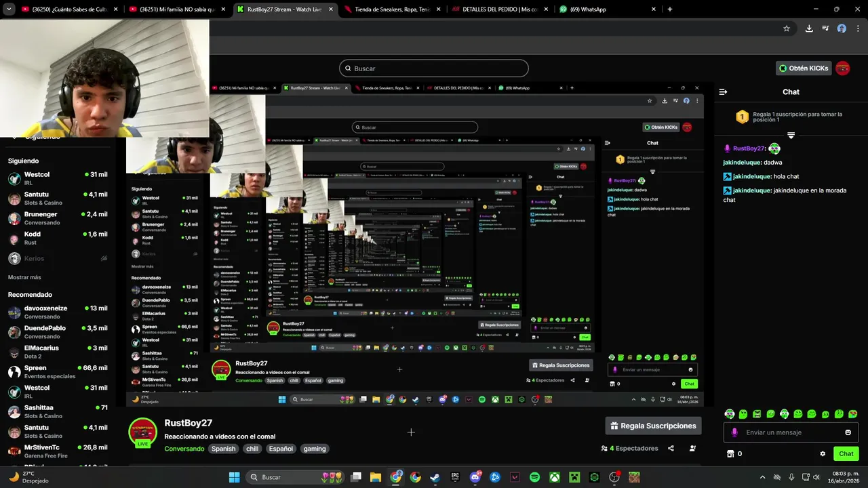Image resolution: width=868 pixels, height=488 pixels.
Task: Open MrStivenTc Garena Free Fire channel
Action: [58, 451]
